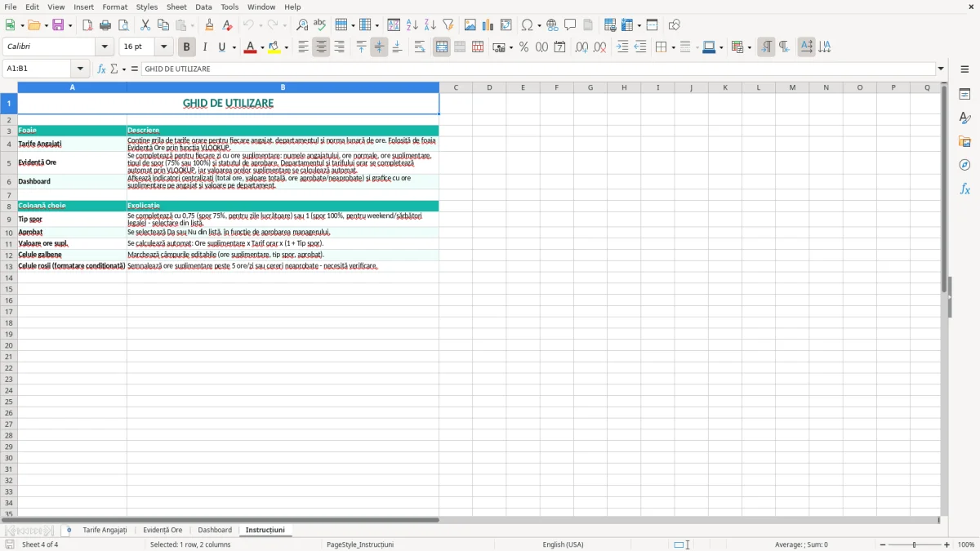Expand the formula bar

click(941, 69)
